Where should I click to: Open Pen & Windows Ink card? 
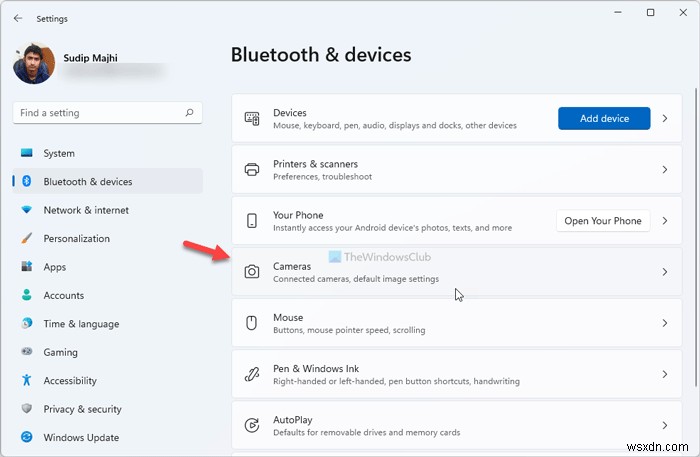click(457, 374)
